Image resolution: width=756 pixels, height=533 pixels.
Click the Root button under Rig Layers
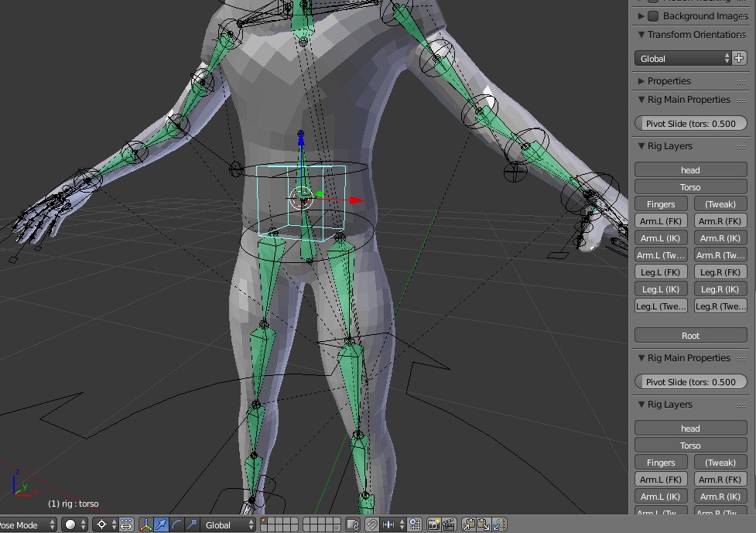tap(689, 335)
